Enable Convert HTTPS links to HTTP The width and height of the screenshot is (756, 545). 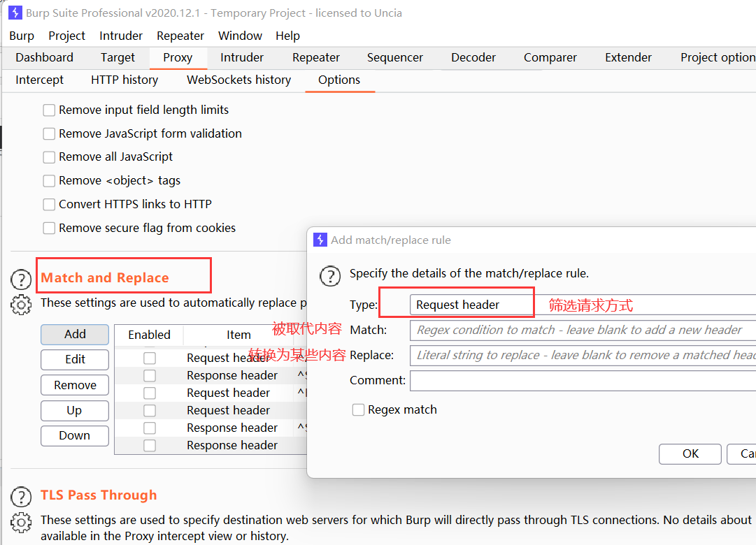click(49, 204)
